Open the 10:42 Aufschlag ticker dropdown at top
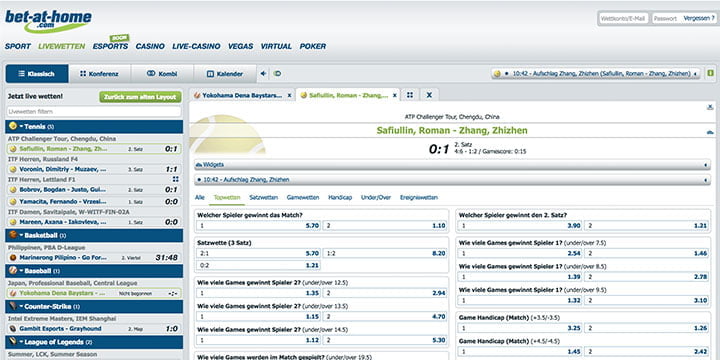 tap(596, 73)
